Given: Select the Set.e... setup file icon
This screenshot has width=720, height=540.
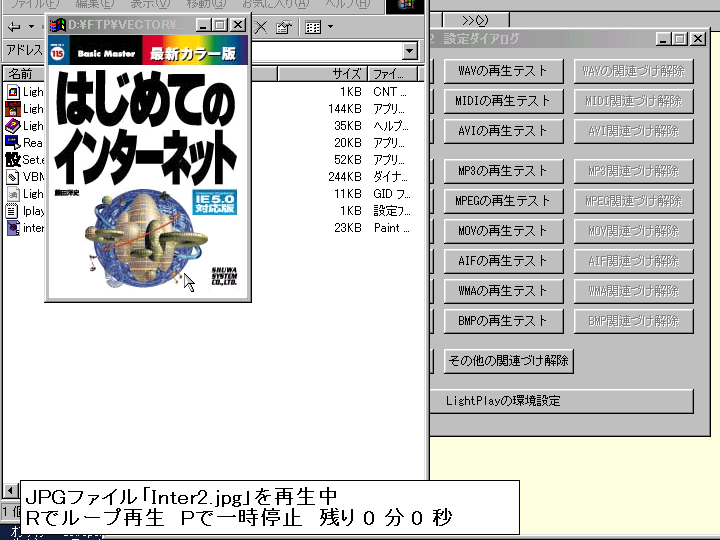Looking at the screenshot, I should [x=13, y=160].
